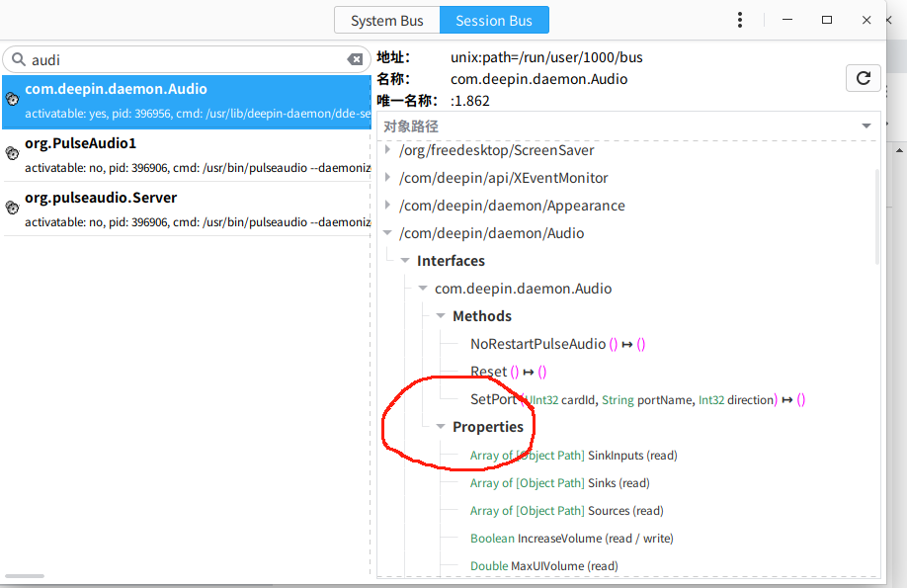The image size is (907, 588).
Task: Expand the /com/deepin/api/XEventMonitor path
Action: tap(387, 177)
